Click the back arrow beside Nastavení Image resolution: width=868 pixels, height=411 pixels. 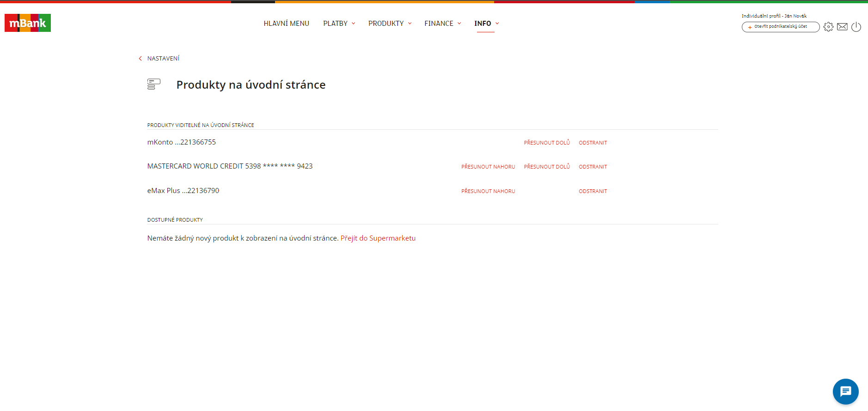[x=141, y=59]
